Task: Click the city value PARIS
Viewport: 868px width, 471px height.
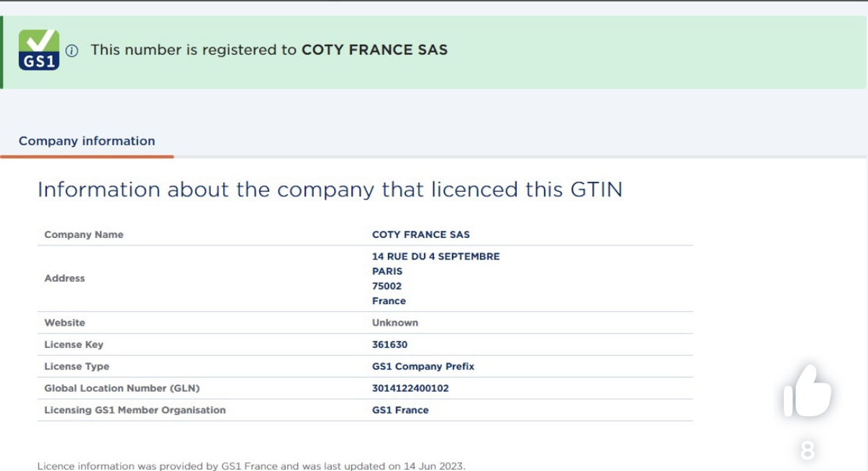Action: (387, 271)
